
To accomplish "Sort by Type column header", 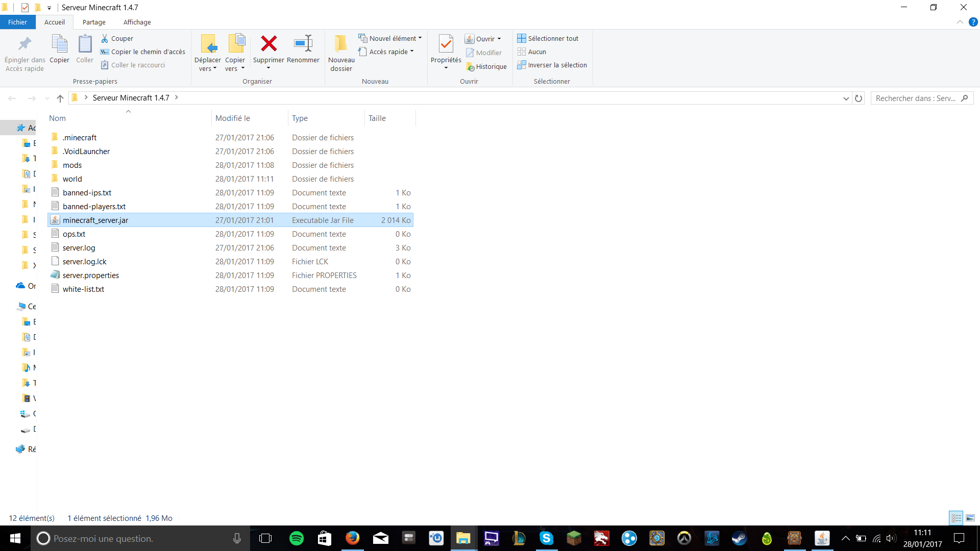I will [326, 118].
